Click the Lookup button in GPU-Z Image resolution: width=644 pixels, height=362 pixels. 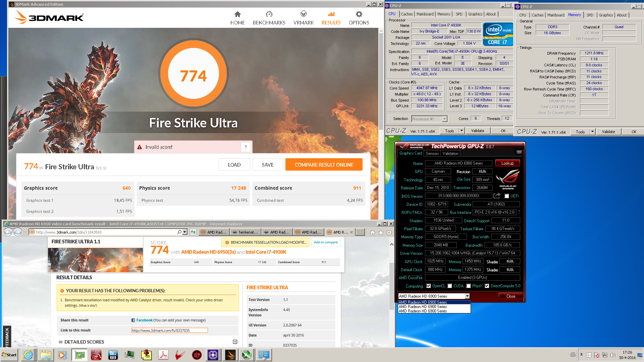pos(507,163)
